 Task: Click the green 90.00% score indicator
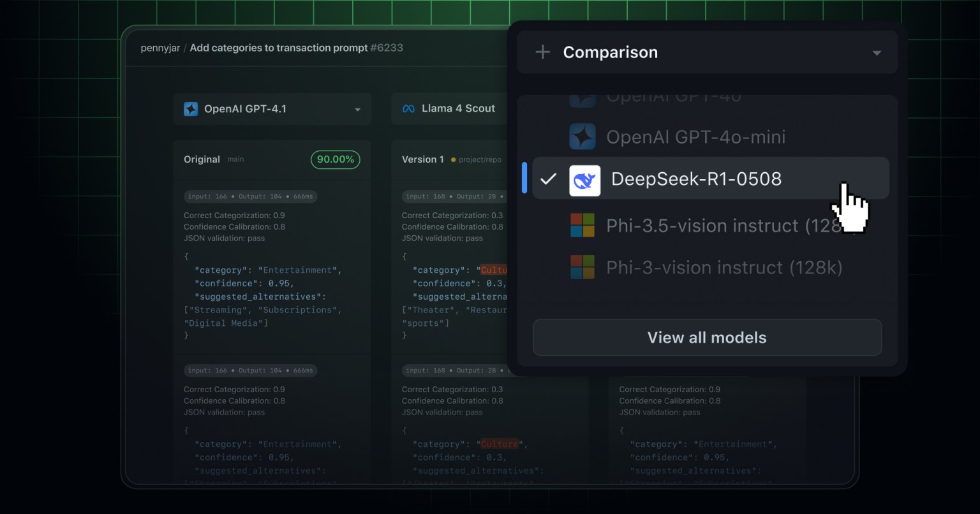tap(335, 159)
